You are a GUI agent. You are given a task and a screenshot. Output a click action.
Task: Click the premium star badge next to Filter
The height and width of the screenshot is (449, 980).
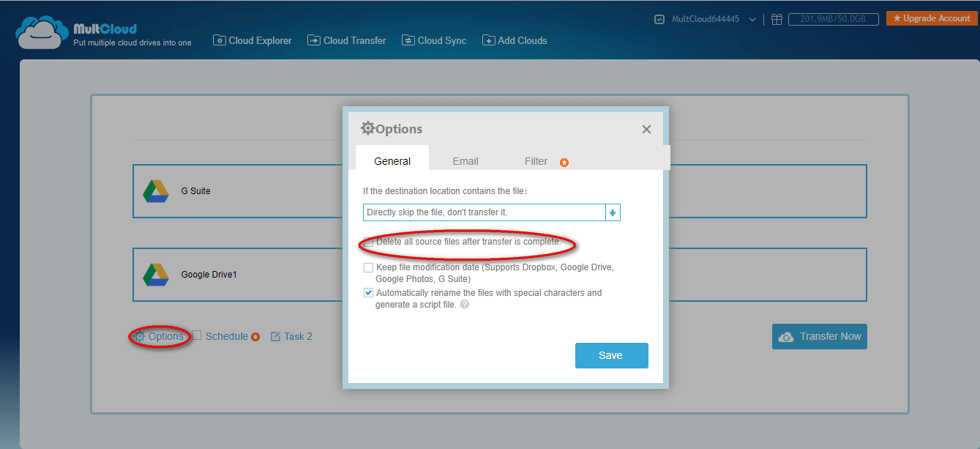(x=564, y=163)
